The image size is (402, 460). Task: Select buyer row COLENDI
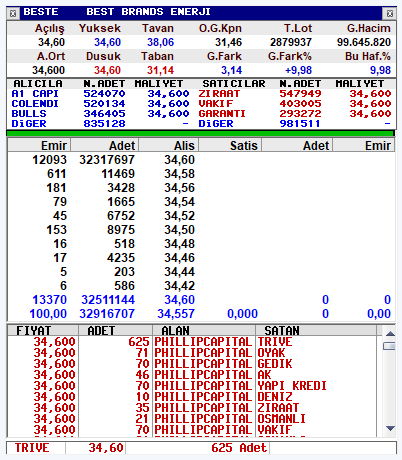[x=100, y=104]
